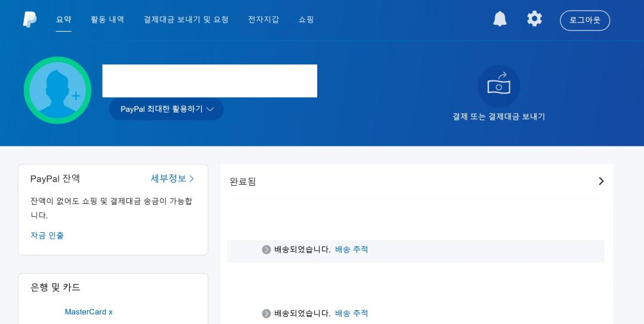Open the notifications bell
The width and height of the screenshot is (644, 324).
[x=500, y=19]
